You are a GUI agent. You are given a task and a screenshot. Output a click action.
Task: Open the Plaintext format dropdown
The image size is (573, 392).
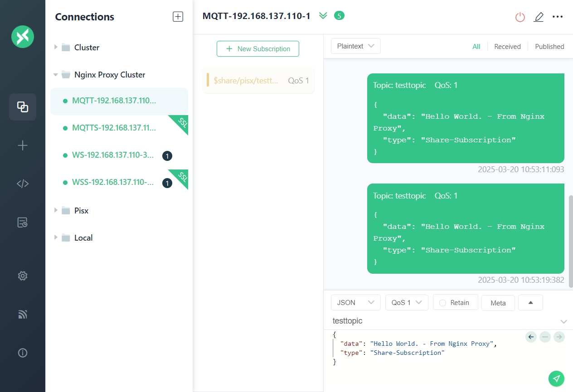355,46
